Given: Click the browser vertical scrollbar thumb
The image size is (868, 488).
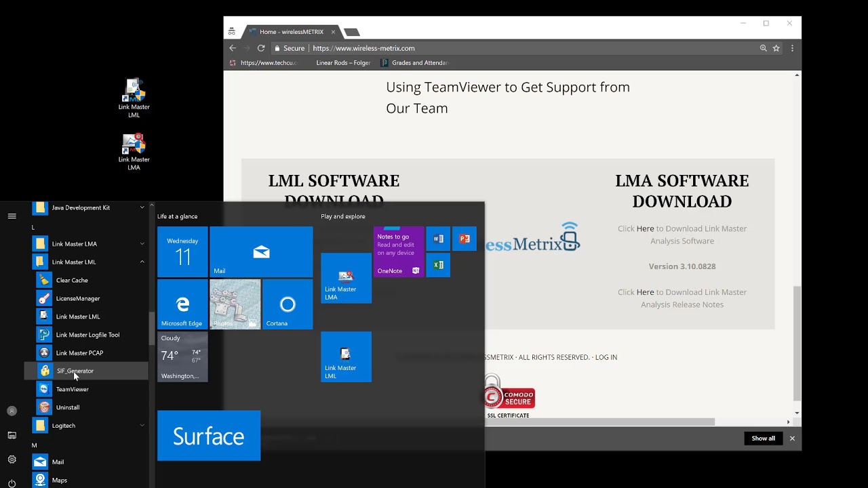Looking at the screenshot, I should (x=797, y=342).
